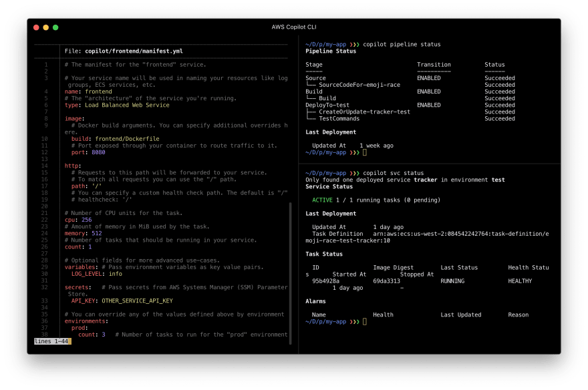Click the 'Last Updated' alarms column

pyautogui.click(x=461, y=315)
